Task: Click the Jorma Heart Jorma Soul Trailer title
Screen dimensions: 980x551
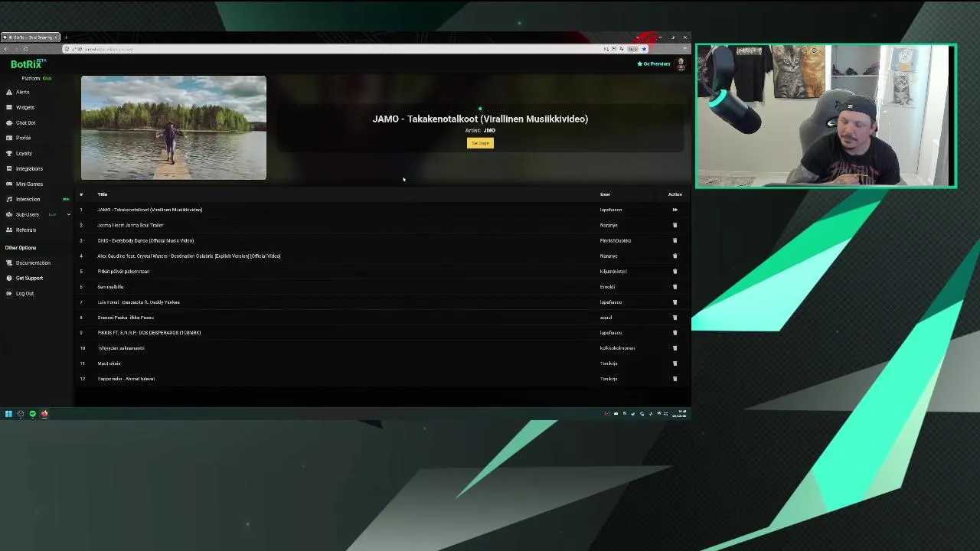Action: pyautogui.click(x=130, y=225)
